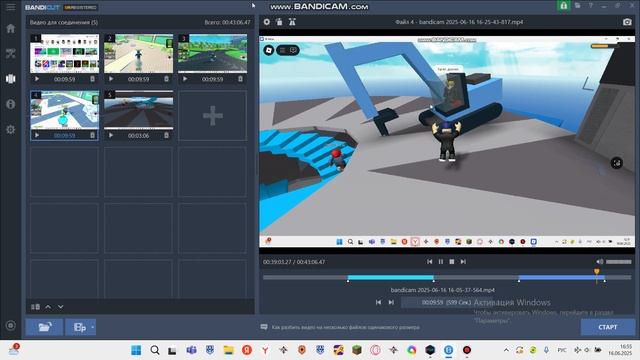Skip to next in player controls
Screen dimensions: 640x360
click(463, 262)
